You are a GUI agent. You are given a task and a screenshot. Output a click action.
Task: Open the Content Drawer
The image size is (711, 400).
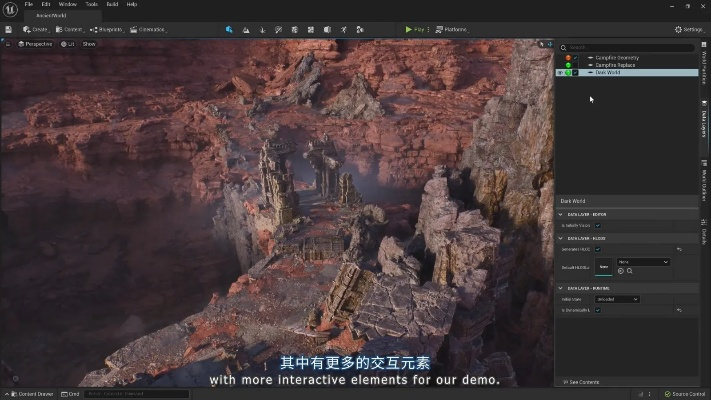point(30,394)
